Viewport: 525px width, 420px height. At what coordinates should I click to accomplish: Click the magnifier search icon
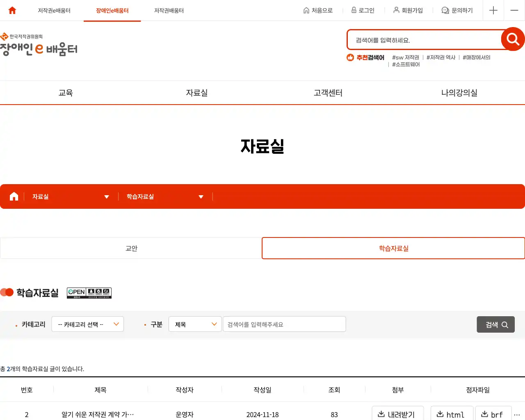(x=512, y=39)
